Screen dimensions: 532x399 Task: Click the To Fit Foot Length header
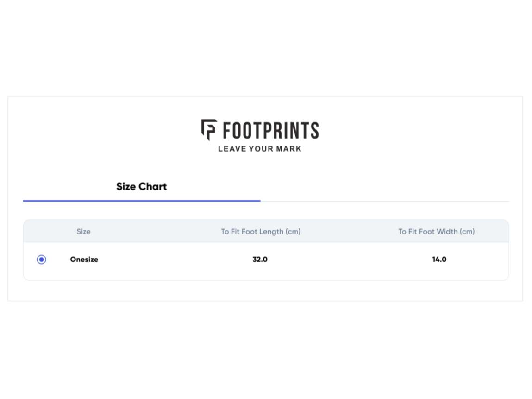pos(261,232)
